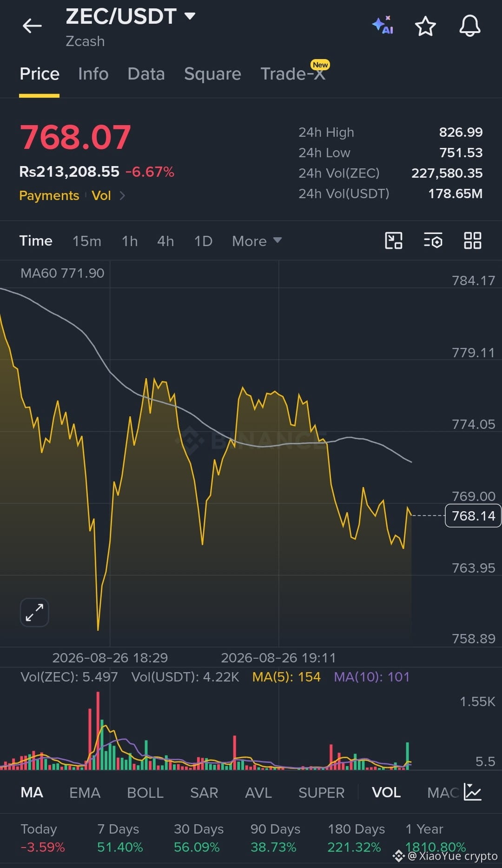Toggle the MA indicator
The height and width of the screenshot is (868, 502).
point(32,792)
